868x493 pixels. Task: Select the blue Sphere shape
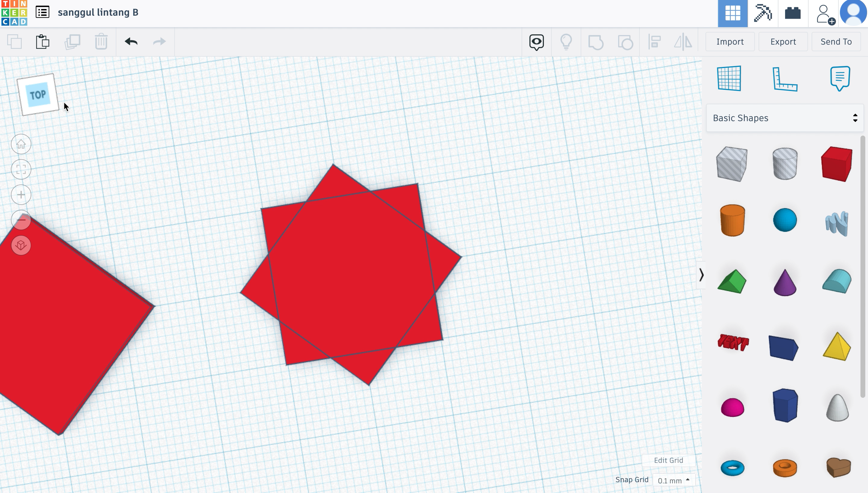[785, 220]
